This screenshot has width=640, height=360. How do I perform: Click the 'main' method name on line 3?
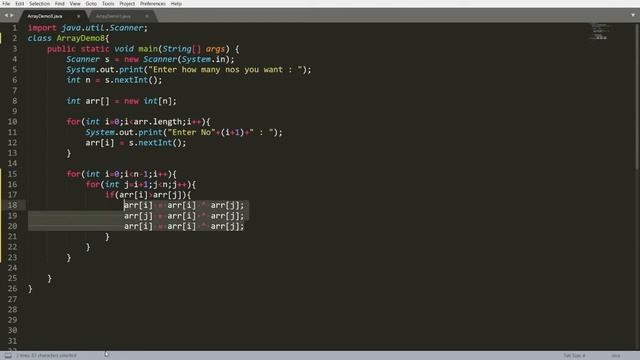pos(148,49)
